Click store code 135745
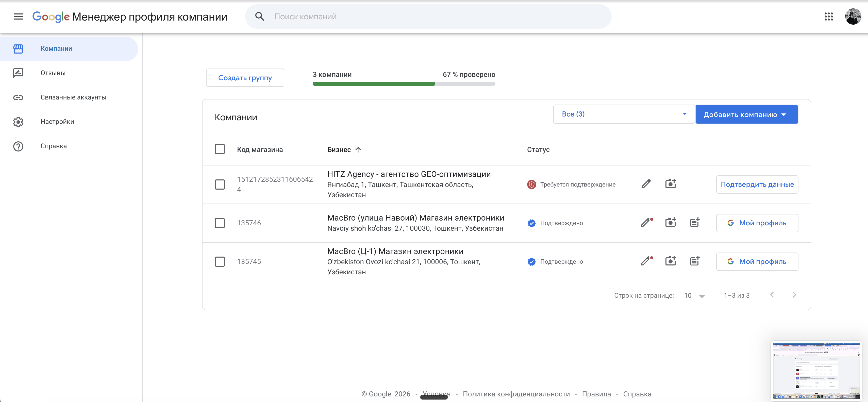The height and width of the screenshot is (402, 868). tap(249, 261)
